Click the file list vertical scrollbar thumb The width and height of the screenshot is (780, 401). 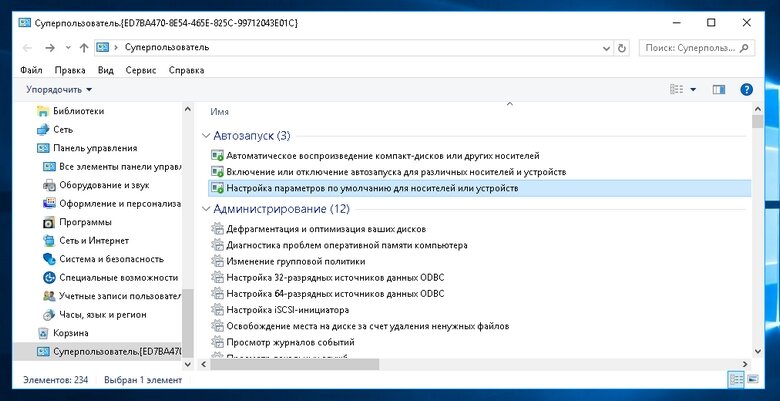pyautogui.click(x=758, y=122)
